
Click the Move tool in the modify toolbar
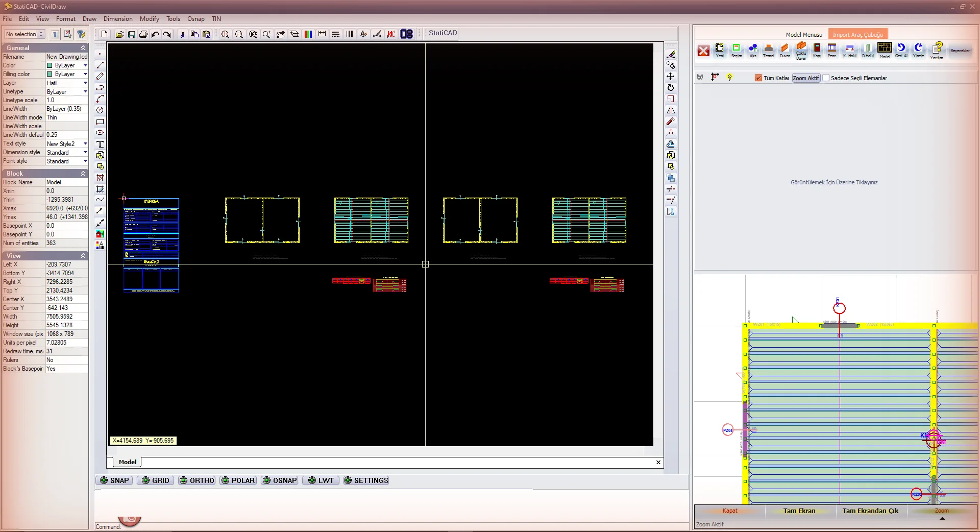tap(671, 77)
